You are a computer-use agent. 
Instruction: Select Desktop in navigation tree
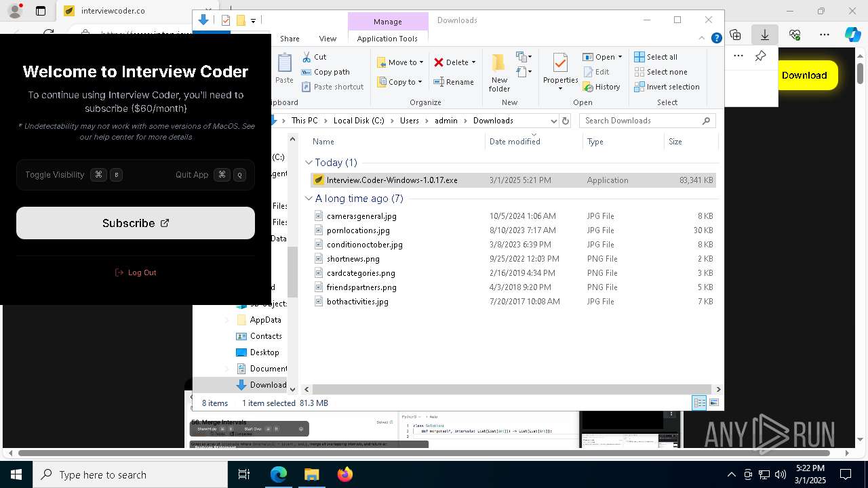264,352
